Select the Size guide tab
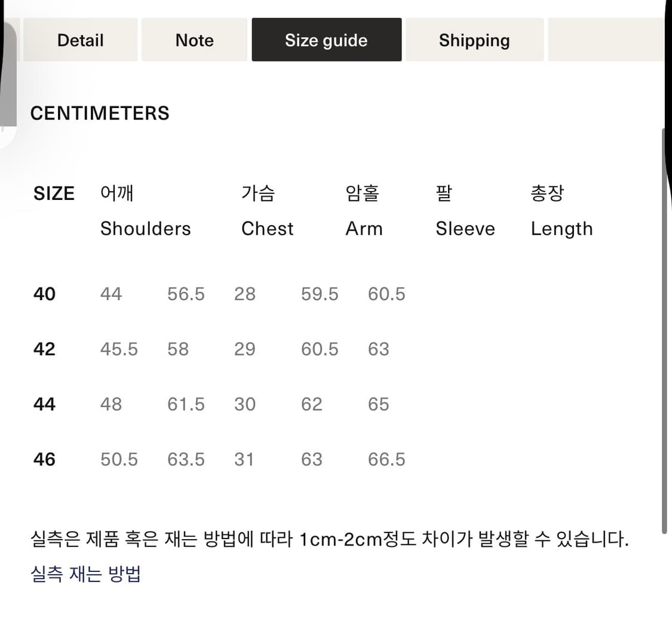 326,39
